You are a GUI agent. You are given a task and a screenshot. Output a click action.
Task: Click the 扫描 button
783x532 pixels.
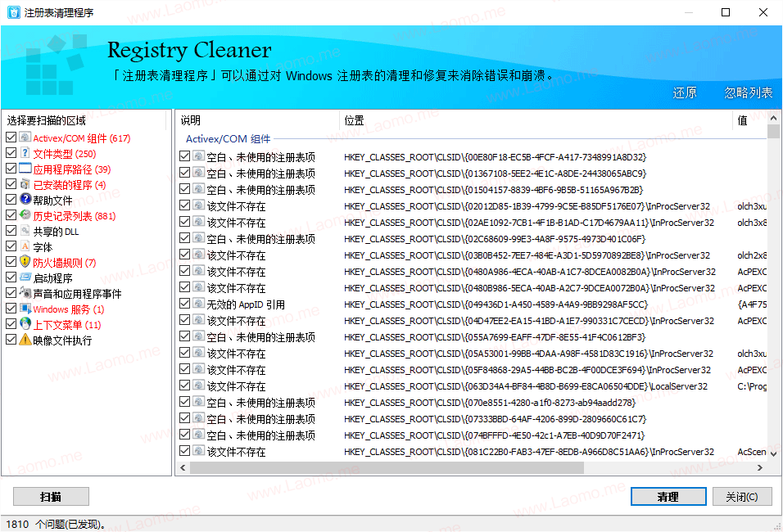(51, 497)
